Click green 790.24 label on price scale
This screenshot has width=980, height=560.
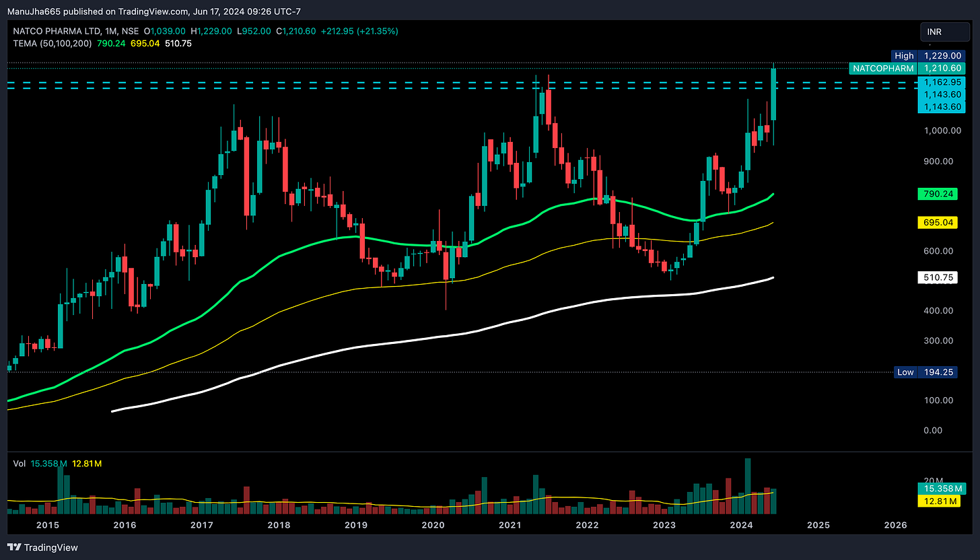[x=936, y=194]
